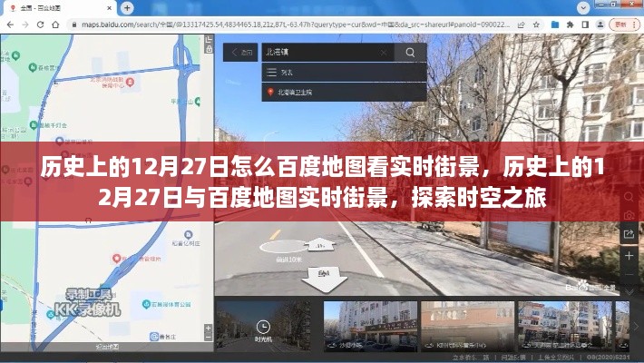Click the 问题反馈 link in footer
The image size is (644, 363).
pyautogui.click(x=512, y=358)
